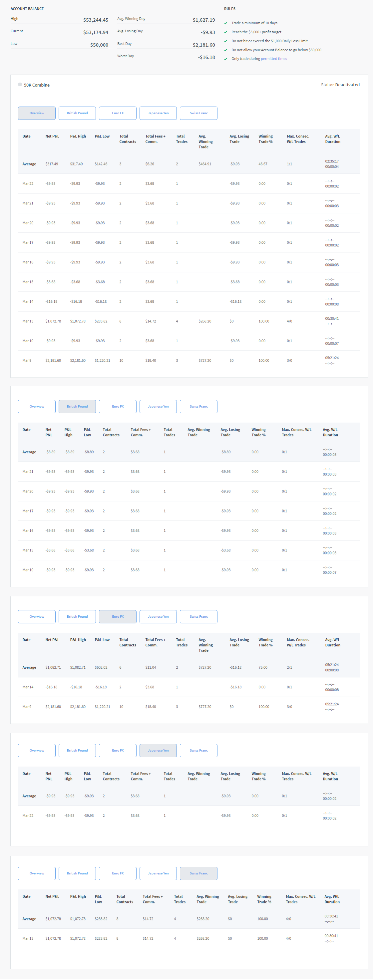Screen dimensions: 373x980
Task: Click checkmark beside the Daily Loss Limit rule
Action: (226, 41)
